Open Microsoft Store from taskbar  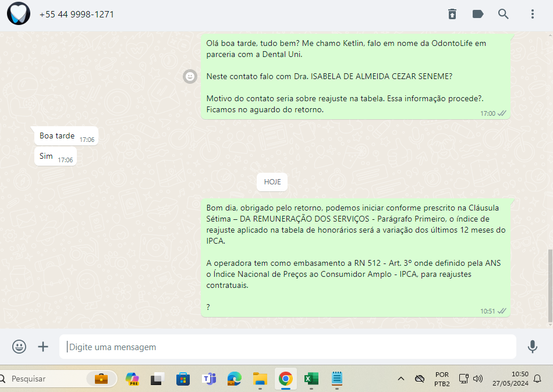[x=183, y=379]
